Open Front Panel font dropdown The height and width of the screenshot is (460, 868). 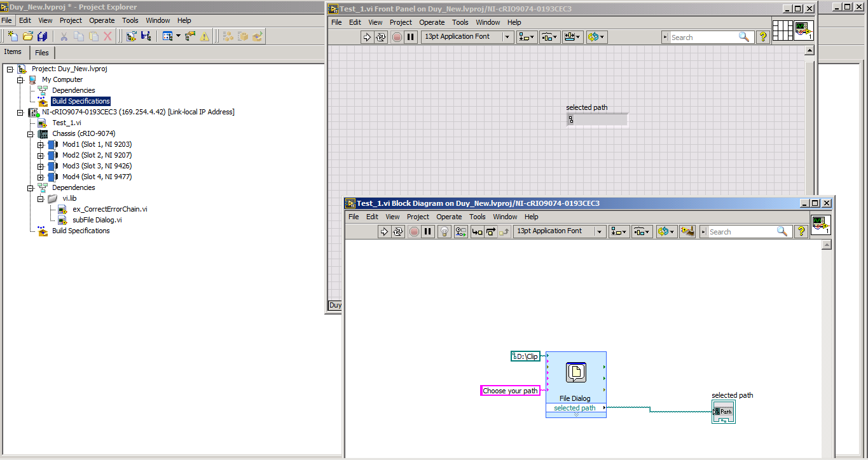[x=507, y=37]
